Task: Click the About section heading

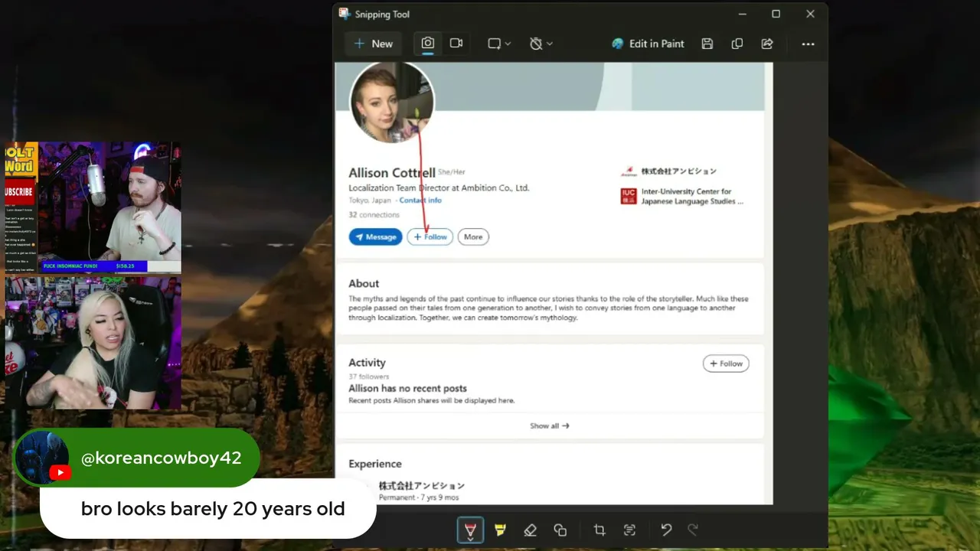Action: pos(364,283)
